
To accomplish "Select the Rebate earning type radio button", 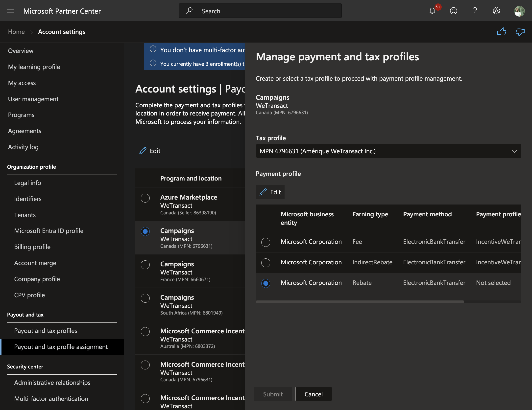I will (266, 283).
